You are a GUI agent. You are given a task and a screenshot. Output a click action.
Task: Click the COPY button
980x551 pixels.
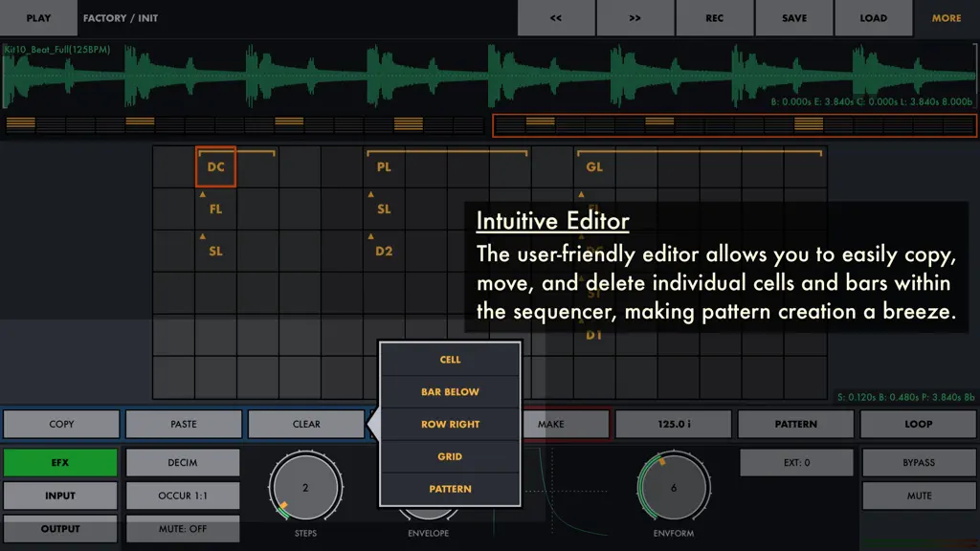pos(61,424)
